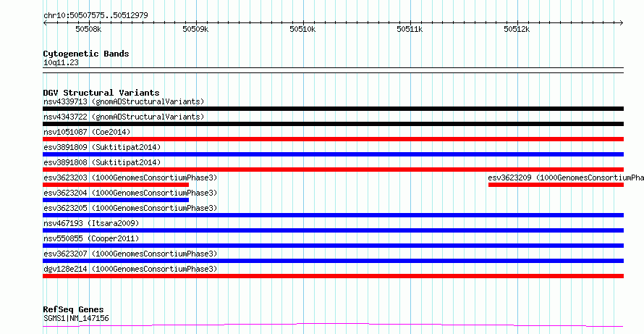Click blue bar beneath nsv550855
Image resolution: width=644 pixels, height=334 pixels.
click(x=333, y=246)
